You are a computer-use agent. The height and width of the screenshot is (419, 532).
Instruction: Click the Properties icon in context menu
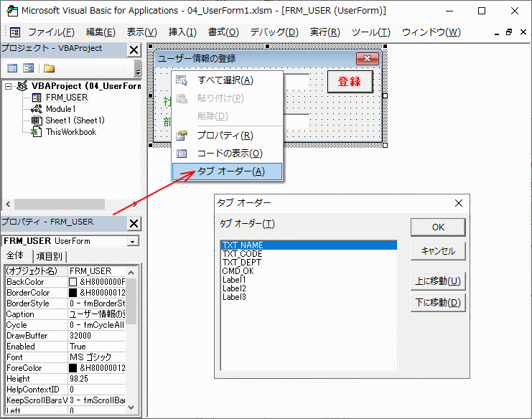(x=182, y=136)
